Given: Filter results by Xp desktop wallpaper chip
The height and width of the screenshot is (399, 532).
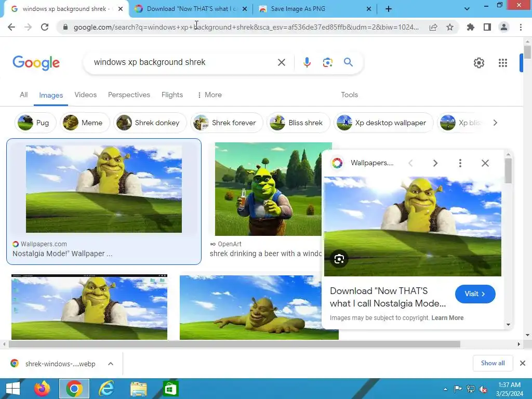Looking at the screenshot, I should (383, 123).
